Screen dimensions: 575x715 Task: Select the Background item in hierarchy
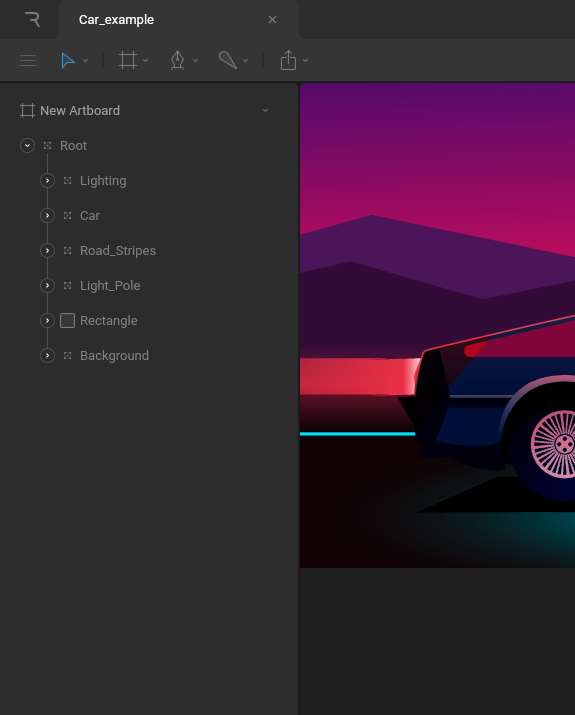tap(114, 356)
